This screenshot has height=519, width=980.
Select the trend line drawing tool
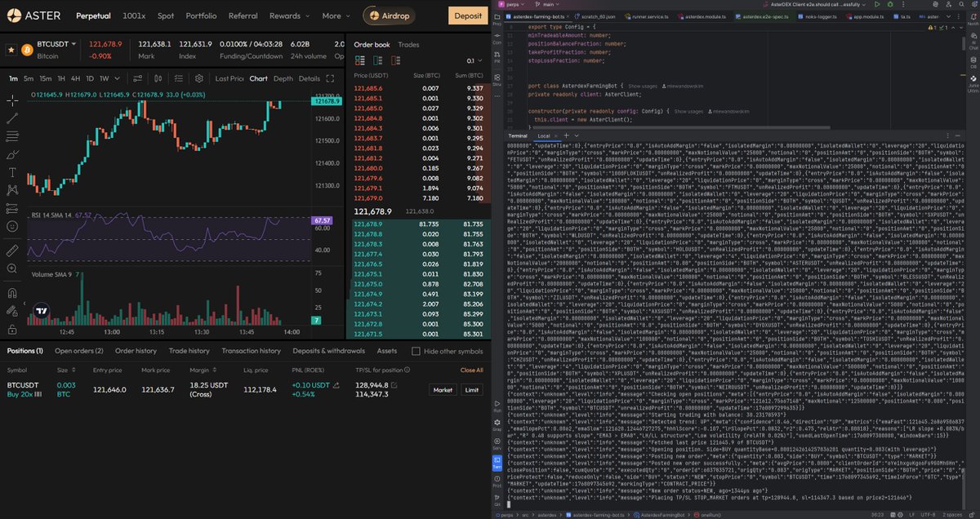coord(11,118)
